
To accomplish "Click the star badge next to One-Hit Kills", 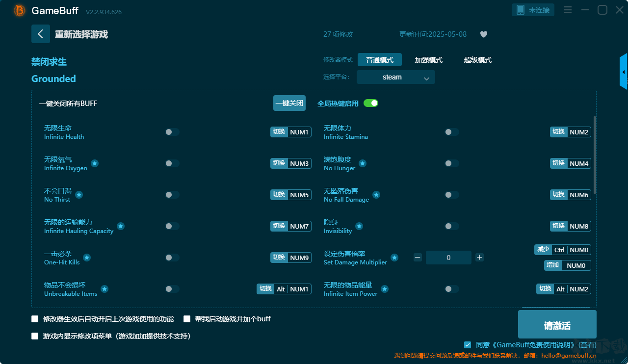I will (87, 258).
